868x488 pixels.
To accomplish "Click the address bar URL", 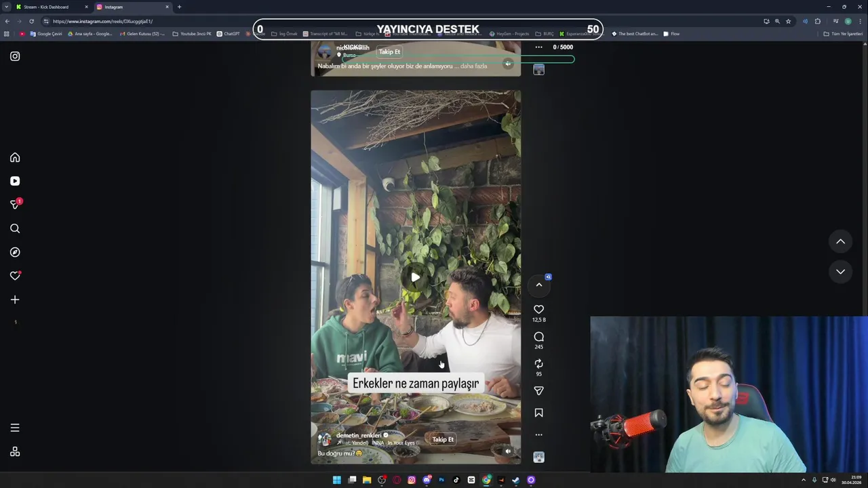I will pyautogui.click(x=102, y=21).
